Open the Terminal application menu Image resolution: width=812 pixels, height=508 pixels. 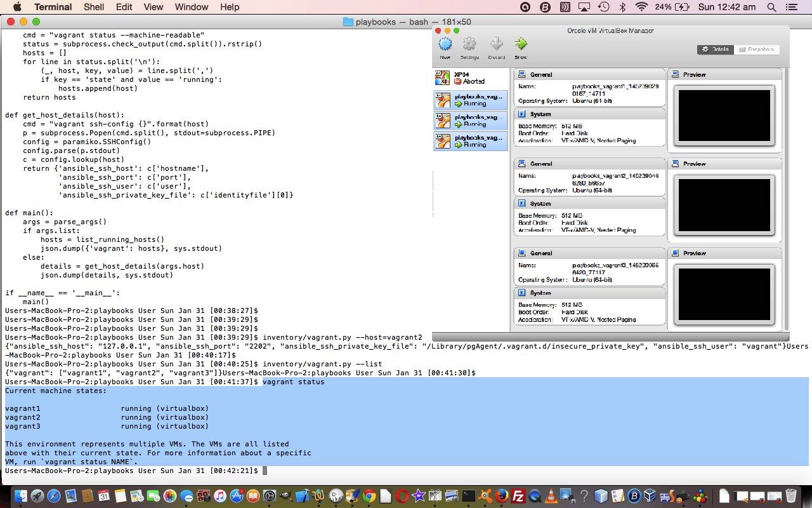pos(53,7)
